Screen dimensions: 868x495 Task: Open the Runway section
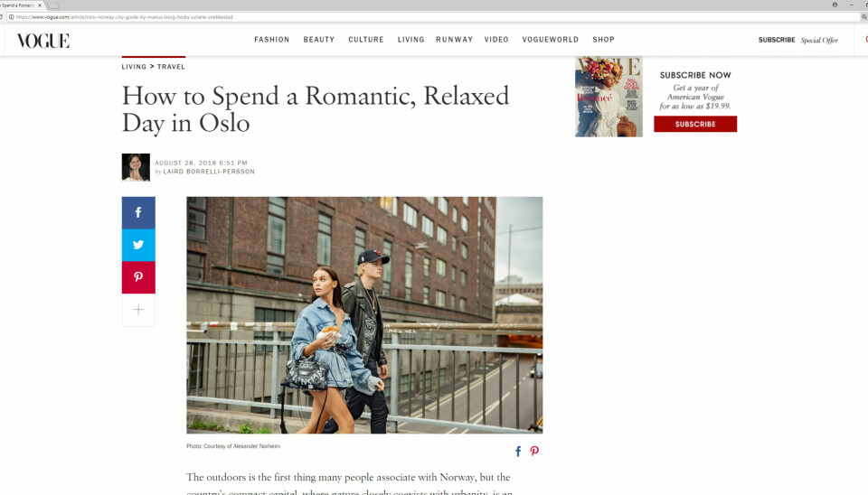[x=454, y=40]
